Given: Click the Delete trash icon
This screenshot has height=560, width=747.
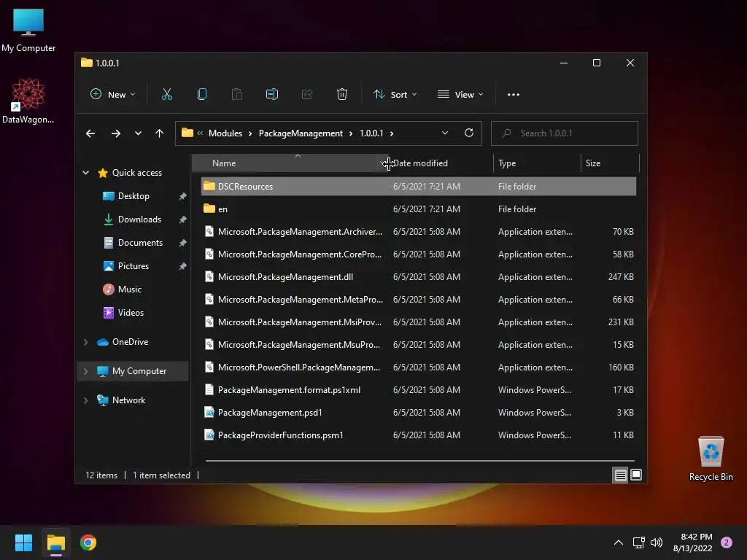Looking at the screenshot, I should 342,94.
